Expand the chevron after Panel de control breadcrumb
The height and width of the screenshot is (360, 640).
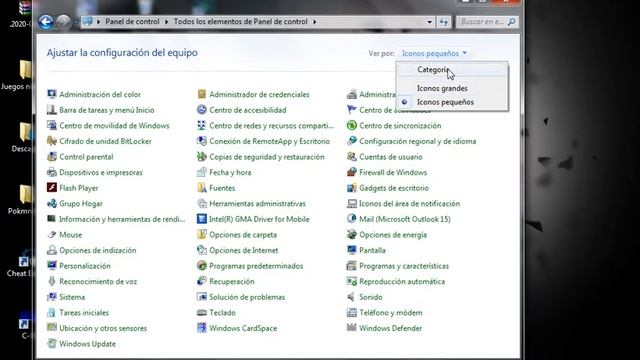pos(167,22)
